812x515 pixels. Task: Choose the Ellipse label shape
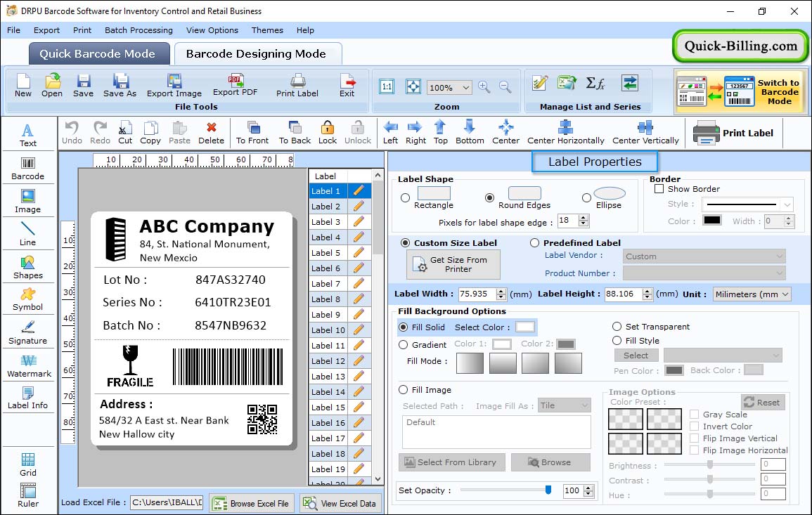[x=586, y=197]
